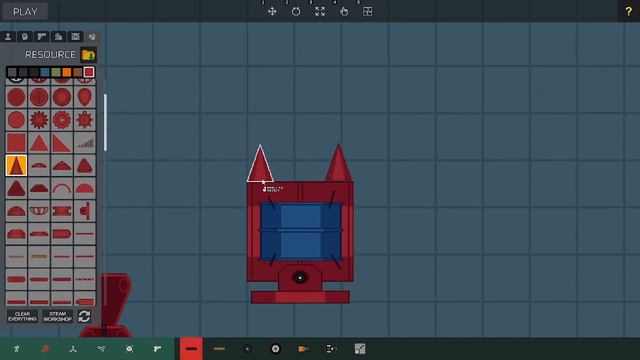Select the piston/connector tool in bottom bar

331,349
